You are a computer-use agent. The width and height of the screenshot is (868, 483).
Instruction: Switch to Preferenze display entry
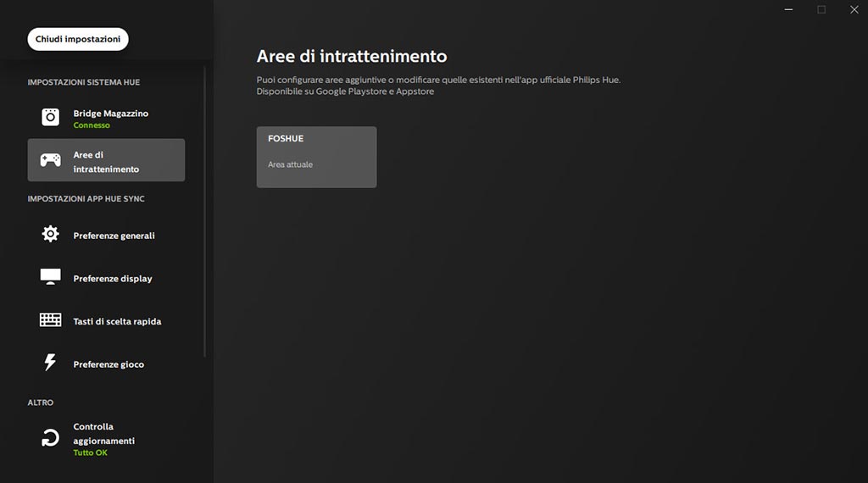click(x=106, y=278)
